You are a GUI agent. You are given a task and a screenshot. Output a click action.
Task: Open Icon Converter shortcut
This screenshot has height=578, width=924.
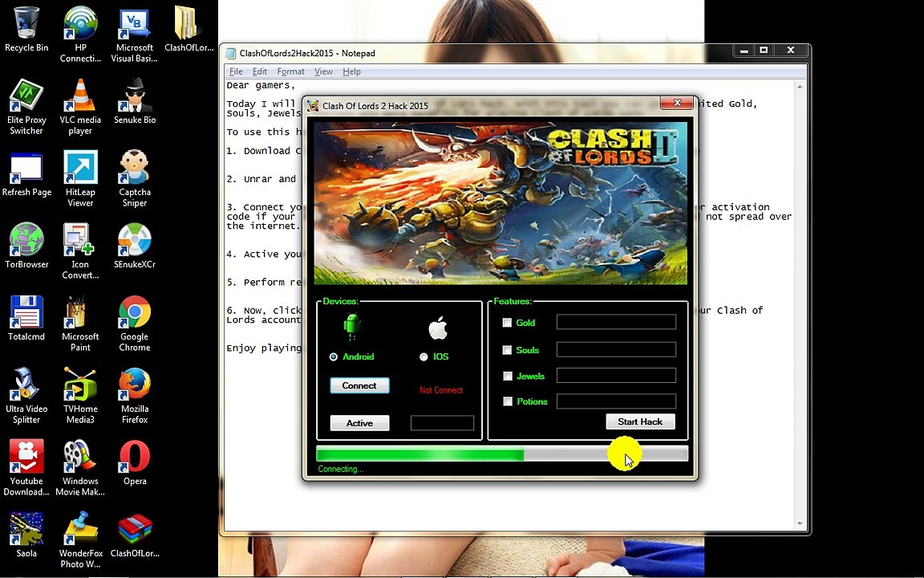[x=80, y=251]
